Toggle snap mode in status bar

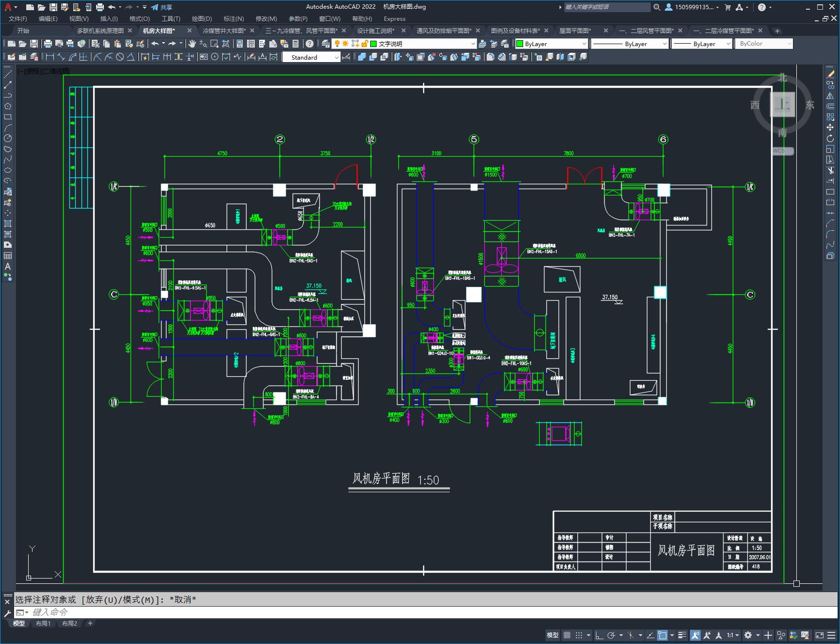tap(578, 635)
